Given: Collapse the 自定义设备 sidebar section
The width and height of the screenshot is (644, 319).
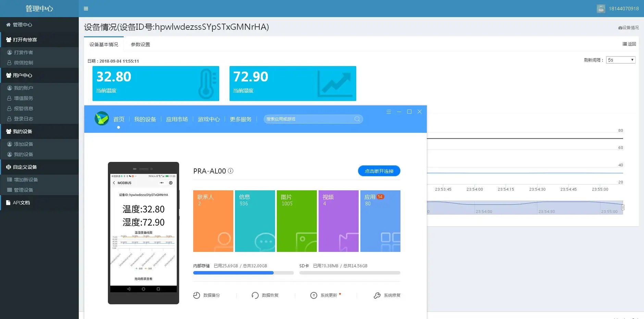Looking at the screenshot, I should tap(39, 167).
